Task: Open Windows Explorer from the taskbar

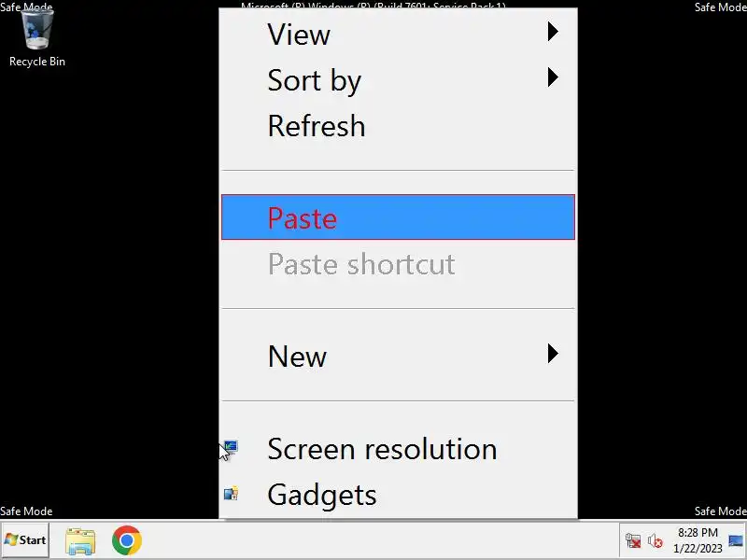Action: [x=80, y=540]
